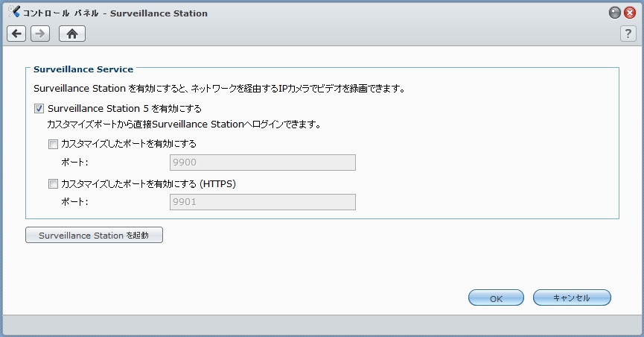Click the Surveillance Service group heading

[83, 69]
